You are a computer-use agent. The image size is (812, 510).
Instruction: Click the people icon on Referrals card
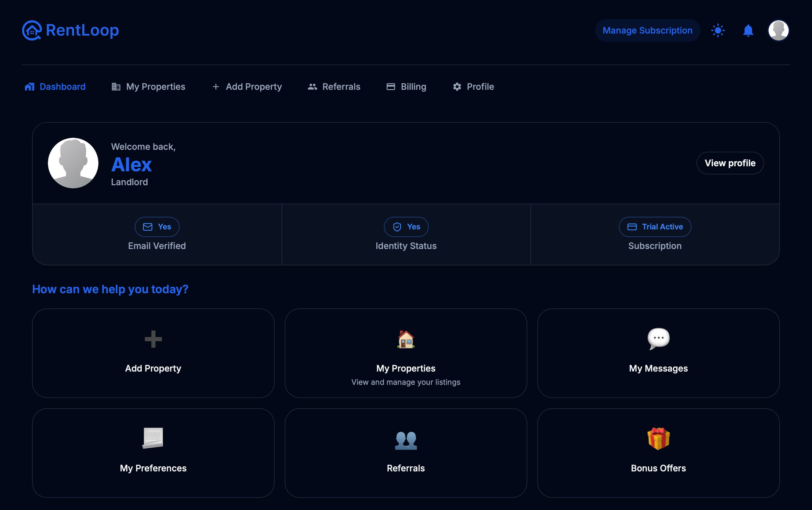point(406,440)
